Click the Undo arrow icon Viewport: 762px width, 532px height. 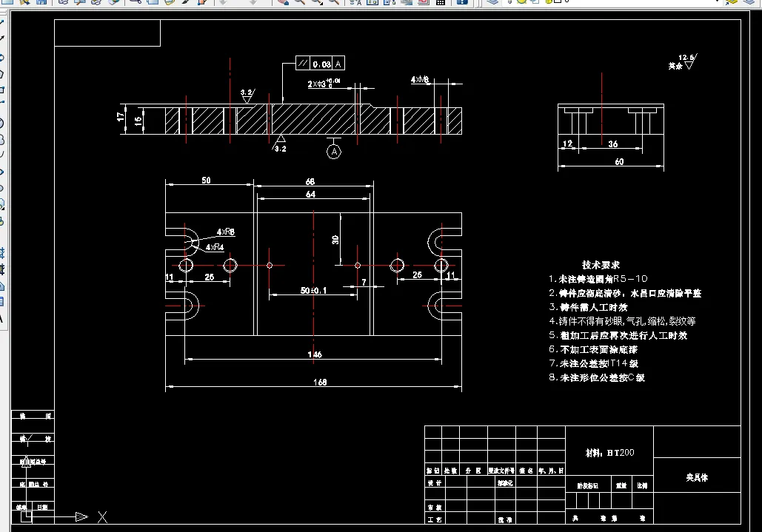(223, 2)
